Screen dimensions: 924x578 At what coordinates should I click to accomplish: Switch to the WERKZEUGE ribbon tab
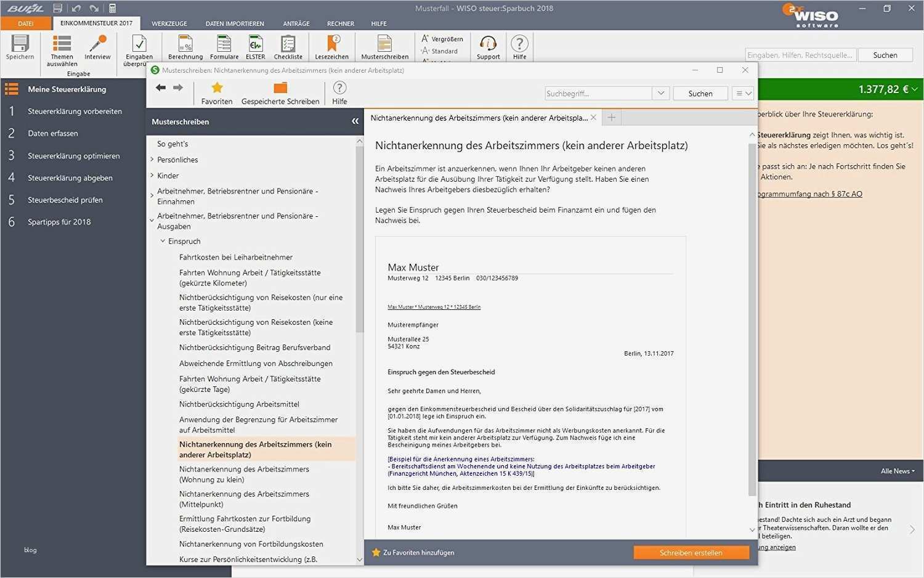(169, 23)
